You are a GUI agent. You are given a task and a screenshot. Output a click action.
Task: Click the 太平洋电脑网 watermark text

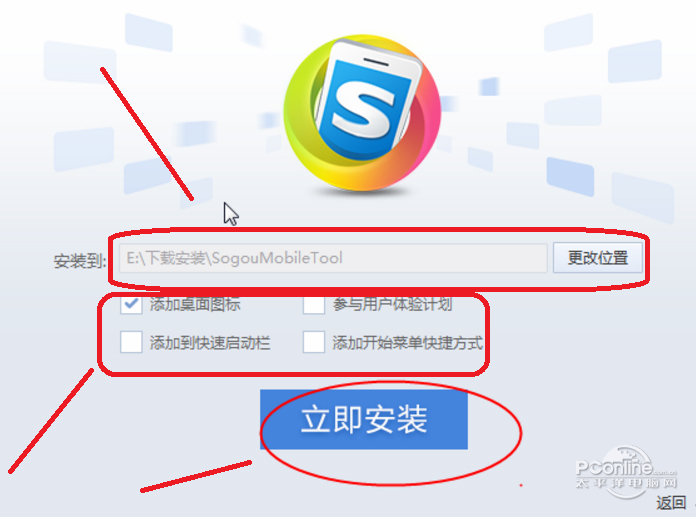tap(626, 483)
